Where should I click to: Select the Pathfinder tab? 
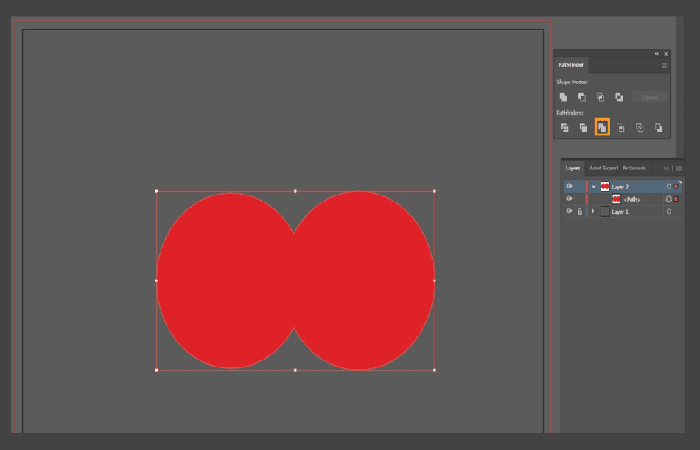tap(571, 65)
